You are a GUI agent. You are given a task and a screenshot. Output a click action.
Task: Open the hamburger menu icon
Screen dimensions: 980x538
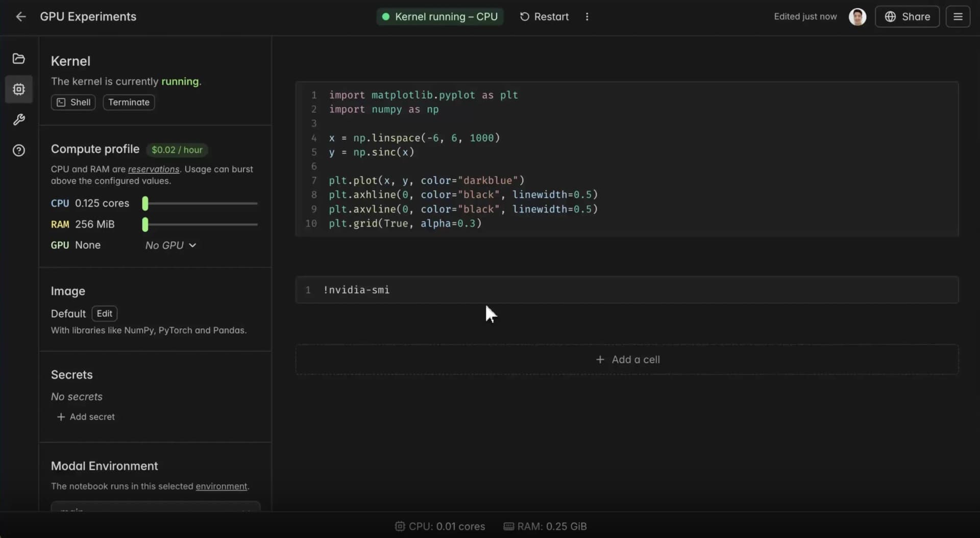tap(958, 17)
